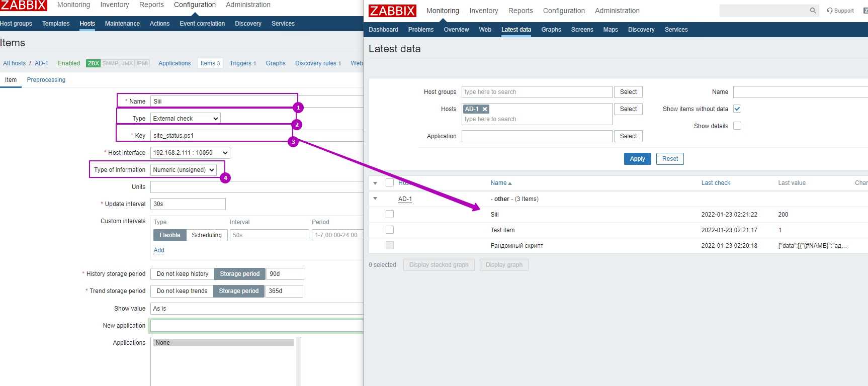Viewport: 868px width, 386px height.
Task: Open Support via the headset icon
Action: (x=830, y=11)
